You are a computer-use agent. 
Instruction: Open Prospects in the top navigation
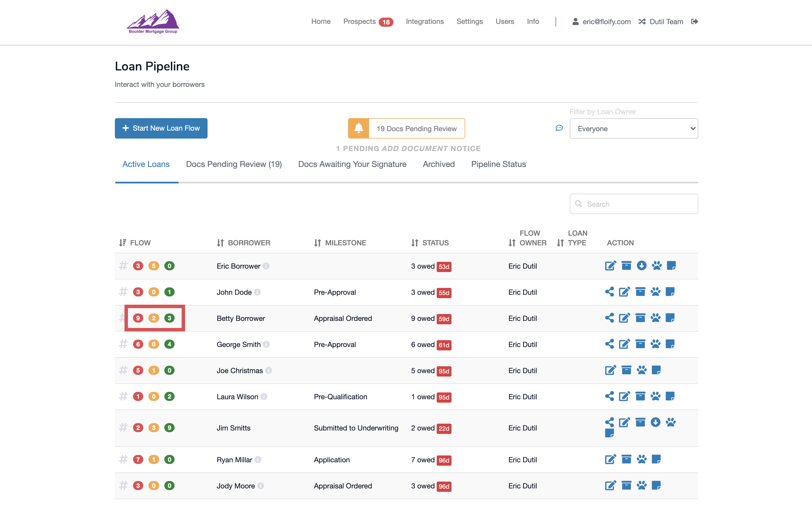359,21
